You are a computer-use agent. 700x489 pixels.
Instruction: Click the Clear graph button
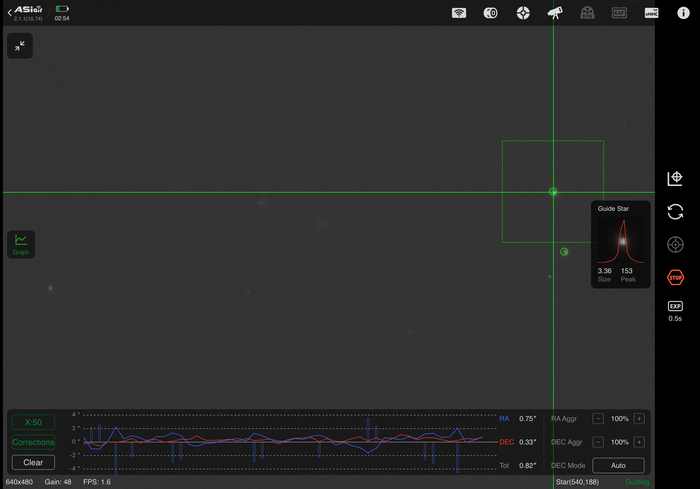pos(33,462)
